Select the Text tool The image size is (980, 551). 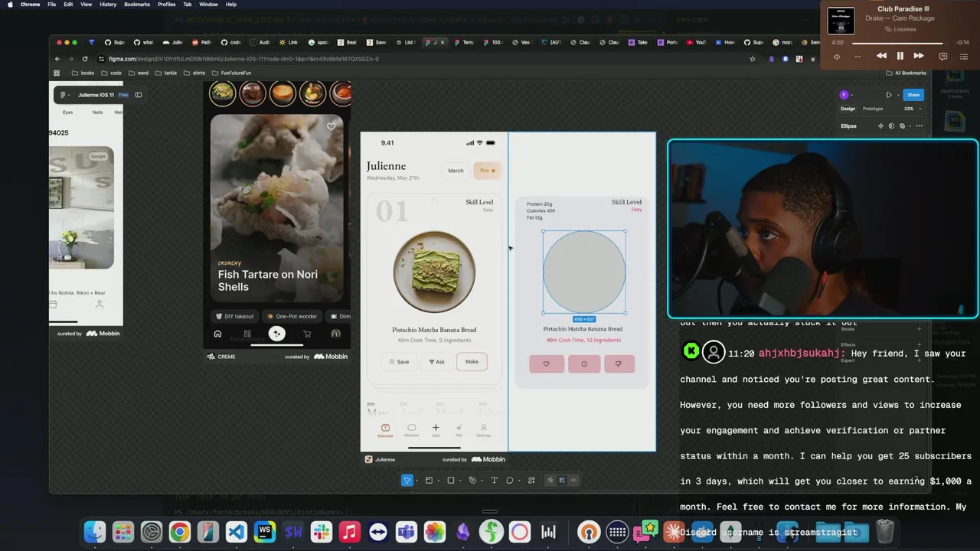(494, 481)
